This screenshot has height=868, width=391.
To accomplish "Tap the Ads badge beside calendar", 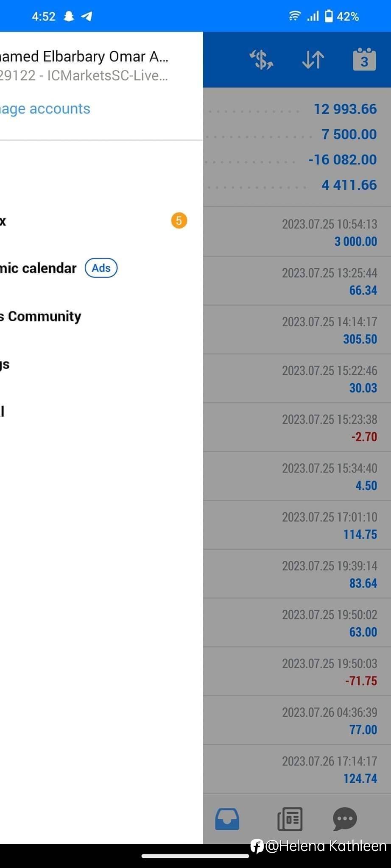I will click(x=101, y=268).
